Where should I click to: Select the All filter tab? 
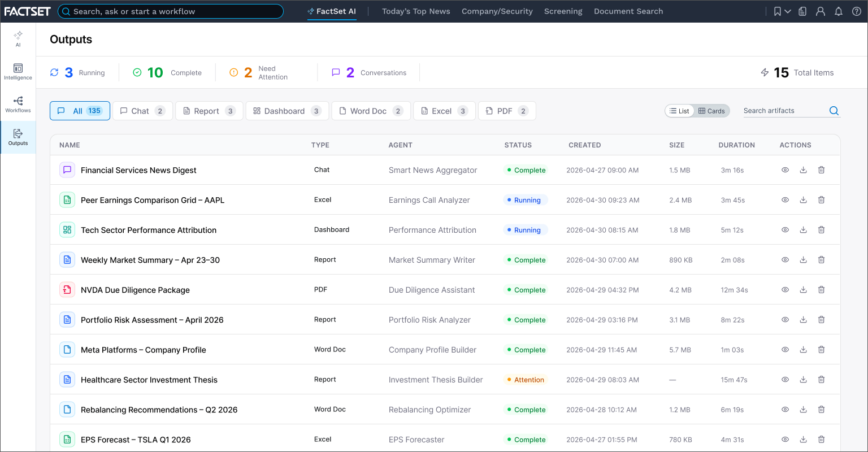80,111
